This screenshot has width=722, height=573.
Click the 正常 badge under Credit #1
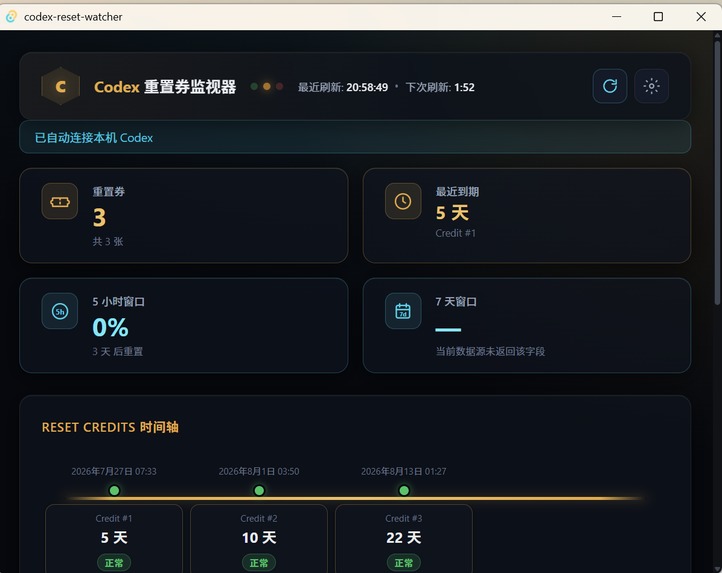point(114,563)
